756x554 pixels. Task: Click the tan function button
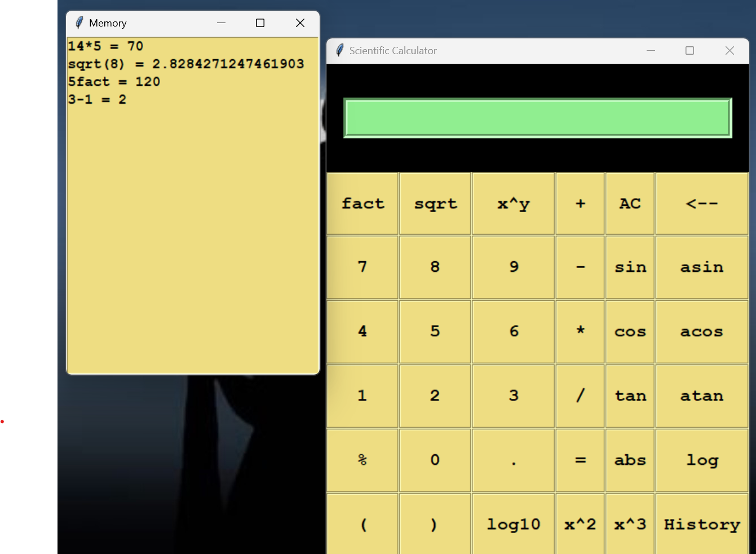coord(630,395)
